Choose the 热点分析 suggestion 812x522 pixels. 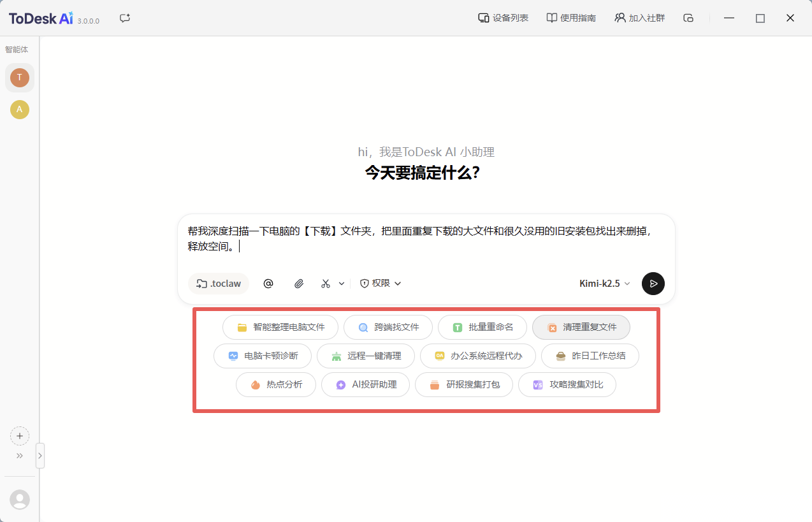[276, 384]
